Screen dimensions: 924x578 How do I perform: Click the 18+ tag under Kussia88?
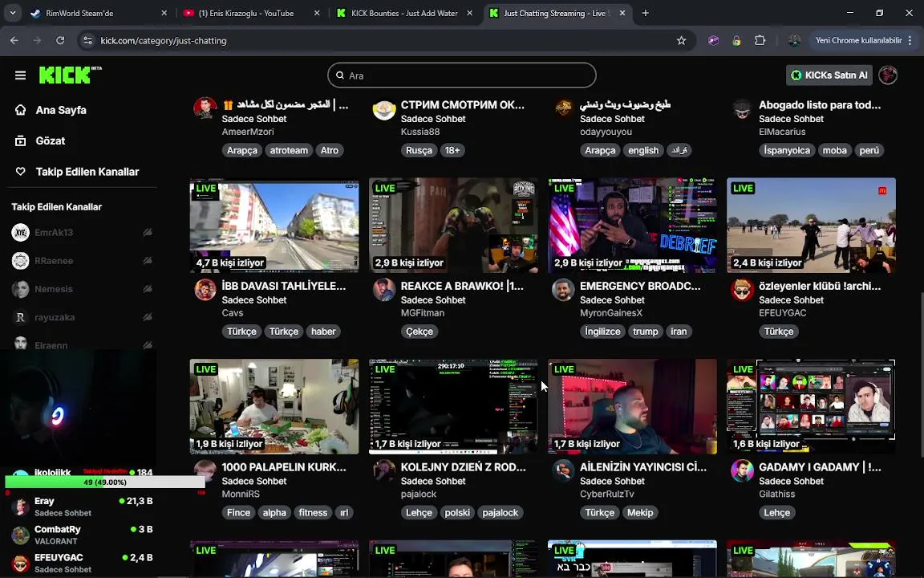452,150
